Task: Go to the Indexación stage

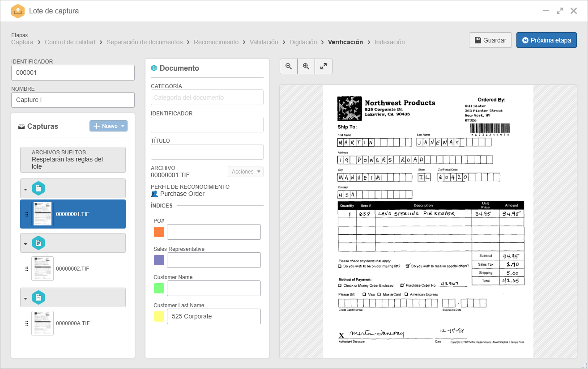Action: (x=389, y=42)
